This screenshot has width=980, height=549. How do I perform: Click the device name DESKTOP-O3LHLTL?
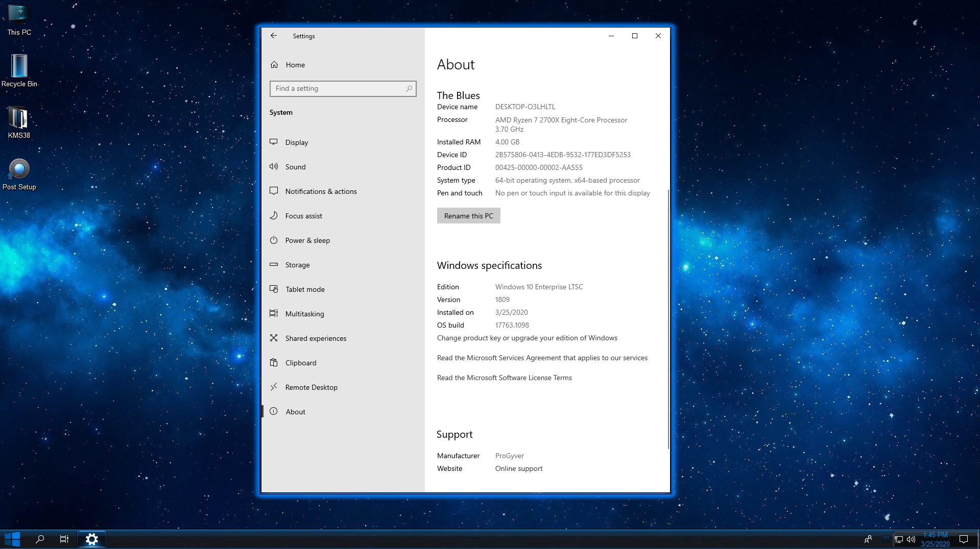click(x=525, y=107)
